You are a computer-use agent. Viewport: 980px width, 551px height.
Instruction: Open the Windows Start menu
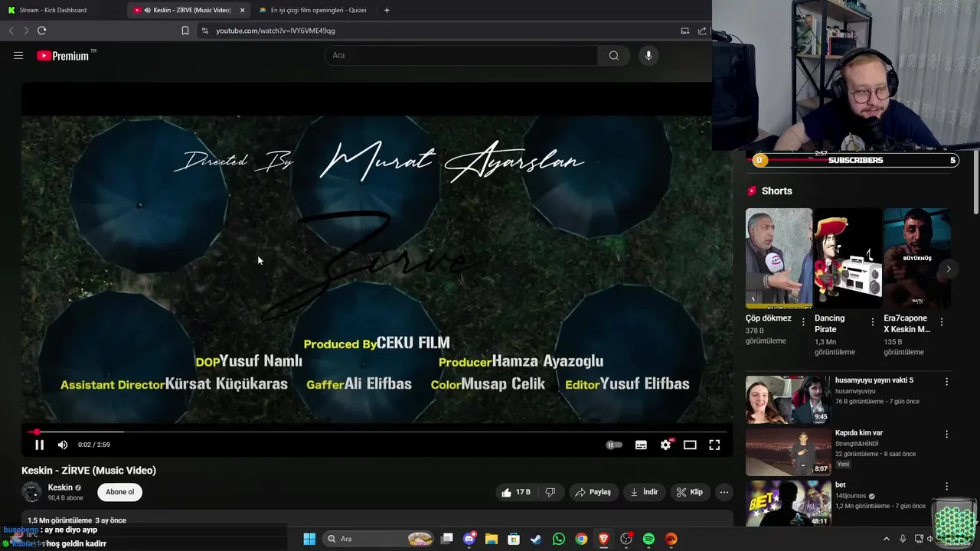point(309,539)
